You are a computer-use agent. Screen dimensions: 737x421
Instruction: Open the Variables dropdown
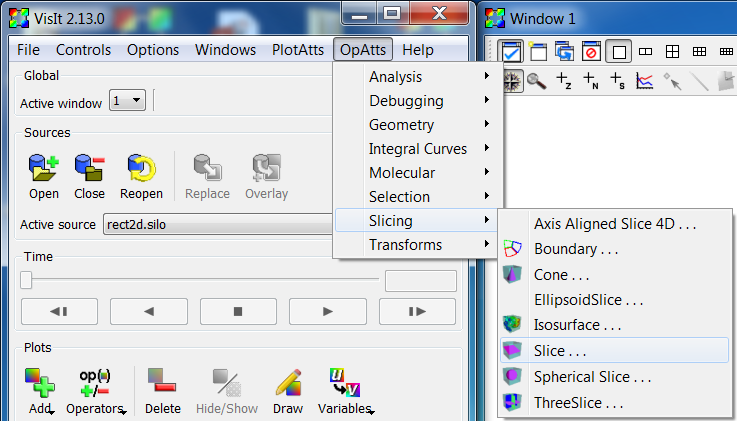tap(345, 392)
